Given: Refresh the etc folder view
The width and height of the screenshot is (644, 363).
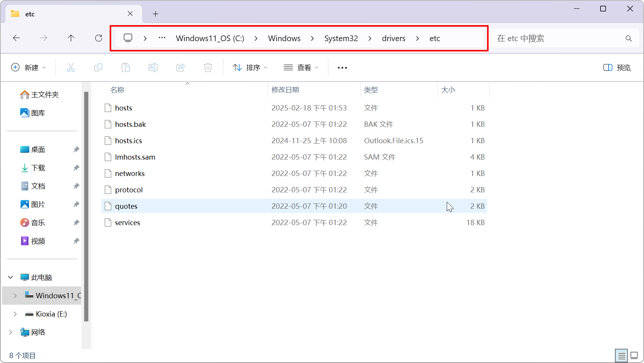Looking at the screenshot, I should click(x=99, y=38).
